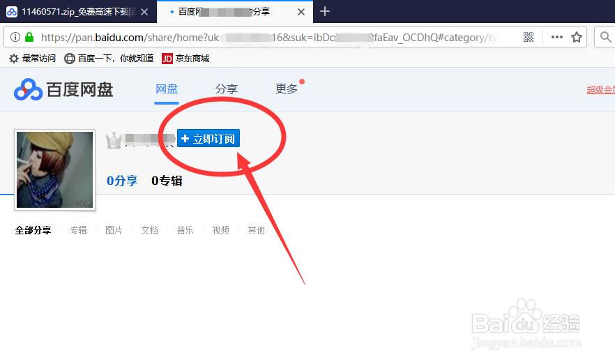Screen dimensions: 615x364
Task: Click the search magnifier icon
Action: pyautogui.click(x=605, y=37)
